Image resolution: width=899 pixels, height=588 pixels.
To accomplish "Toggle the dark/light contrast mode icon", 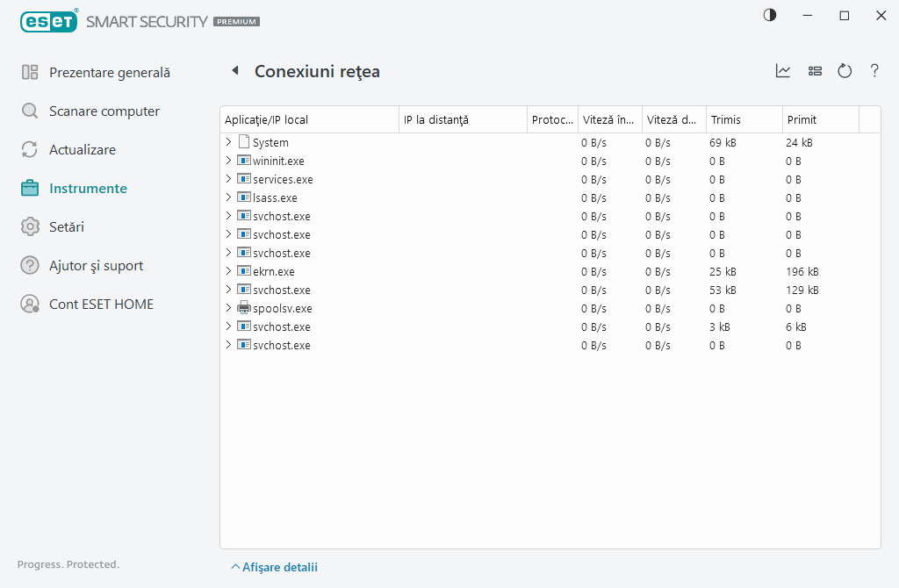I will (x=770, y=15).
